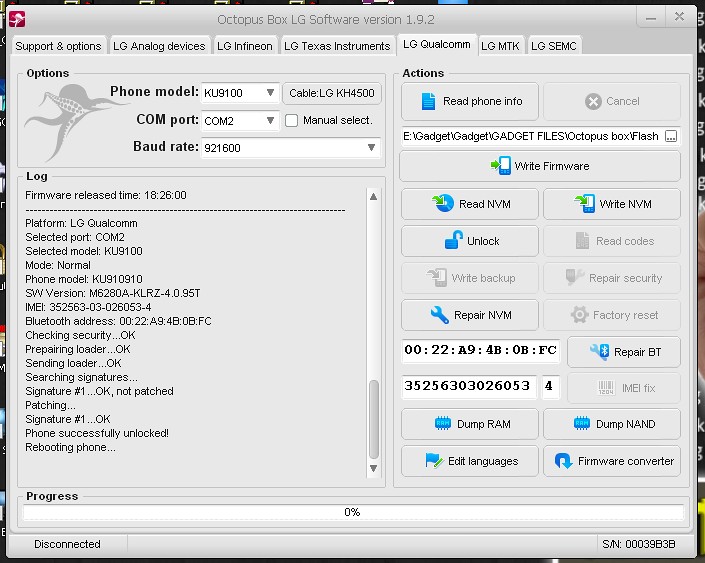Click the document icon on Read phone info
The image size is (705, 563).
point(428,101)
